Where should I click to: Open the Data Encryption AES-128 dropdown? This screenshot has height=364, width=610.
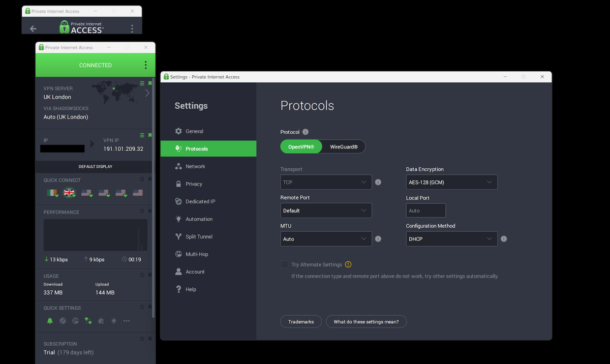pyautogui.click(x=451, y=182)
